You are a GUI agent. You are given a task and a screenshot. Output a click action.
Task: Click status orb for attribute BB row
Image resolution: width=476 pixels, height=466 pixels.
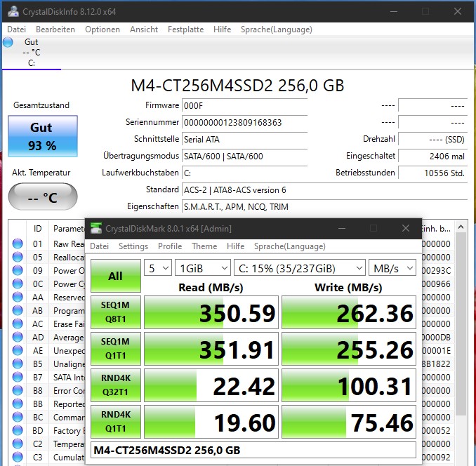pos(18,404)
